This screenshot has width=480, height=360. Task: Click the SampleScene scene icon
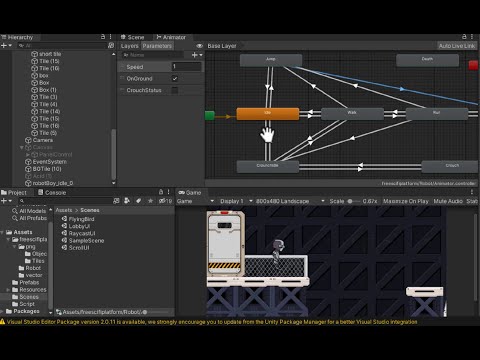point(64,240)
